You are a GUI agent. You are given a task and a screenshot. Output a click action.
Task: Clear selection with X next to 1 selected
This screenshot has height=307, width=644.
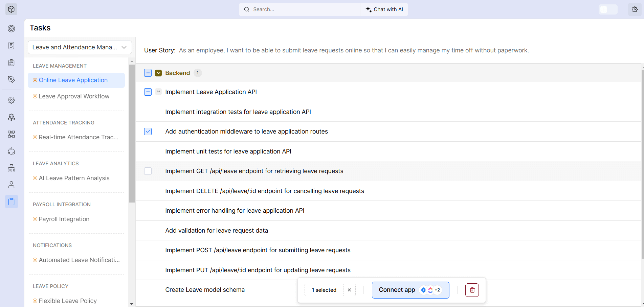[x=349, y=290]
